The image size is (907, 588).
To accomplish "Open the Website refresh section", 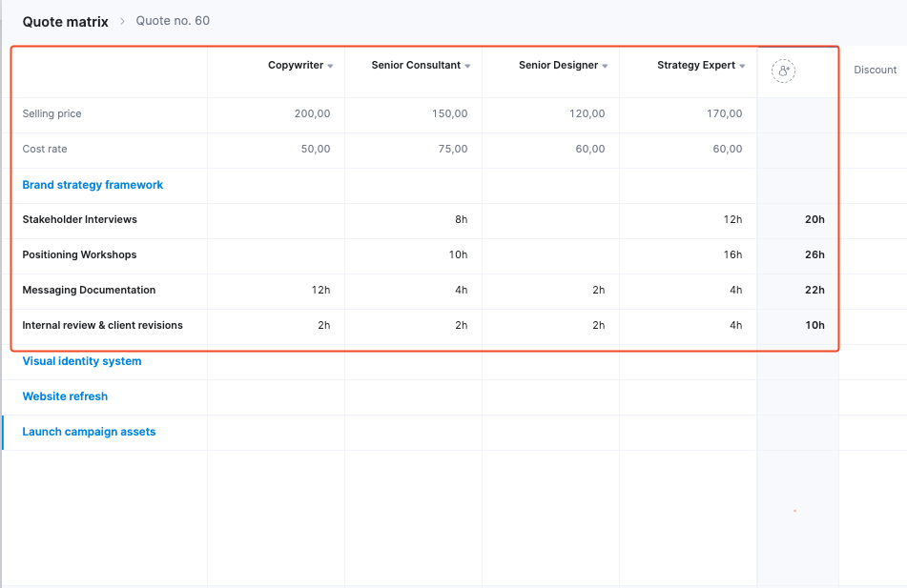I will coord(65,396).
